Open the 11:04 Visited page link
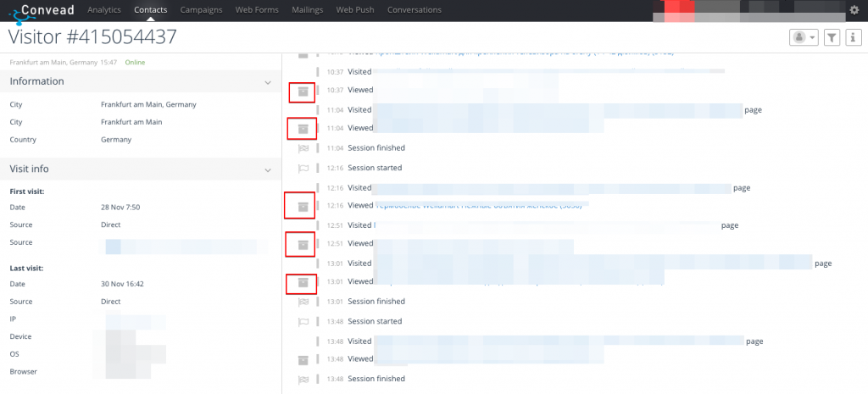868x394 pixels. coord(558,109)
